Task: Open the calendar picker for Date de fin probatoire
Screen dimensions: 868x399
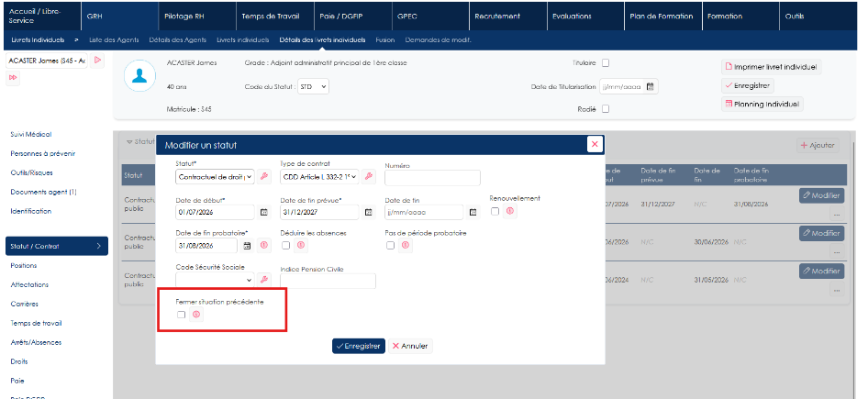Action: [x=247, y=245]
